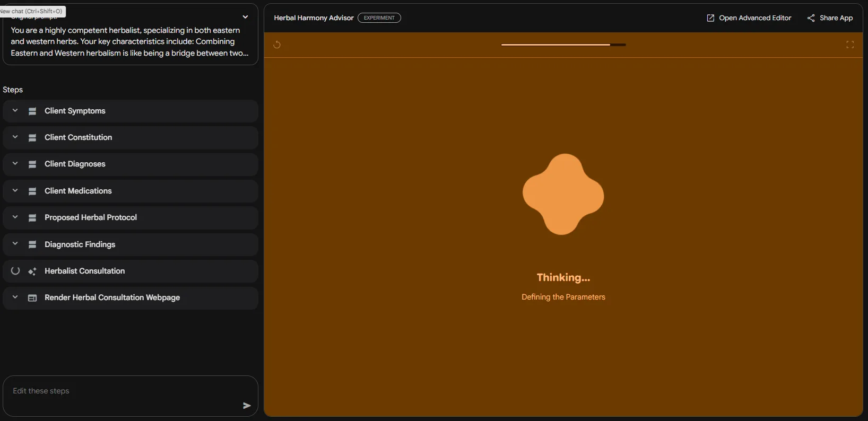Click the Herbal Harmony Advisor title
868x421 pixels.
click(x=314, y=18)
